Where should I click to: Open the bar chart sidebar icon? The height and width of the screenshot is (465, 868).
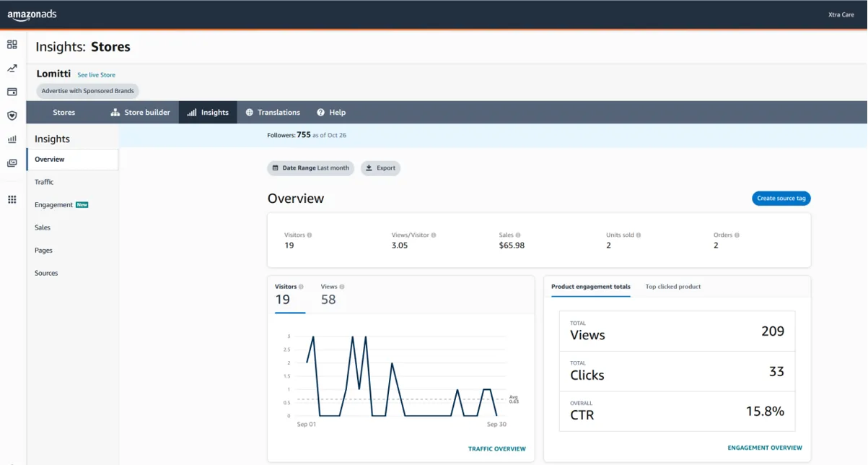(12, 139)
